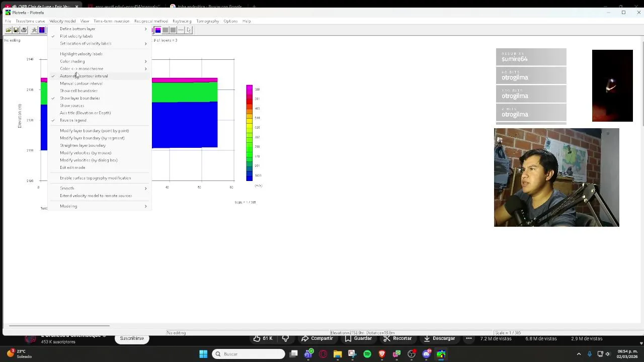This screenshot has width=644, height=362.
Task: Click the mouse pointer toolbar icon
Action: (189, 30)
